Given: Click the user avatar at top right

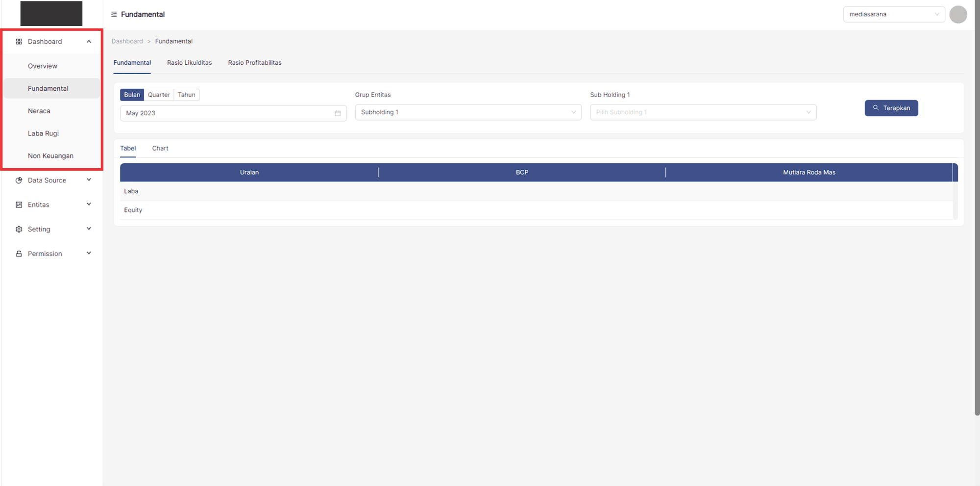Looking at the screenshot, I should point(958,14).
